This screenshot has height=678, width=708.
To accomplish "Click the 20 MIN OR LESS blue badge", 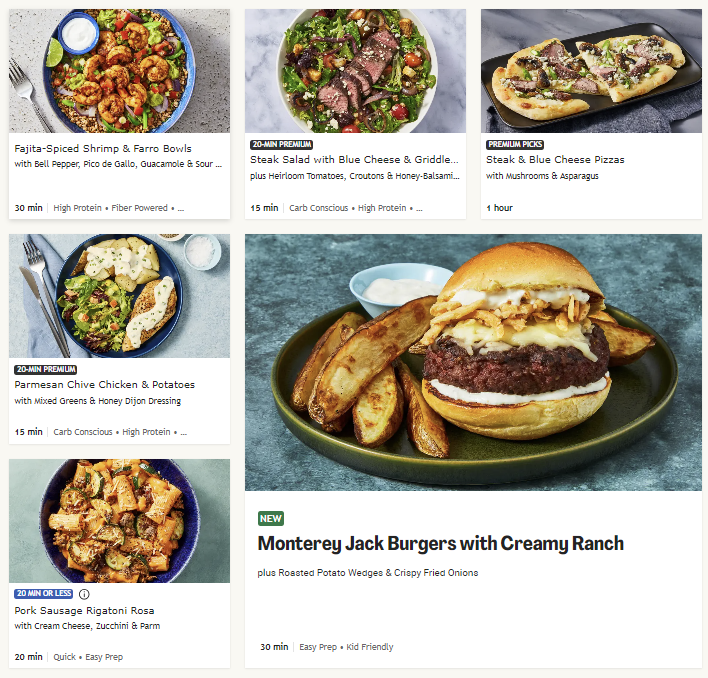I will click(x=44, y=594).
